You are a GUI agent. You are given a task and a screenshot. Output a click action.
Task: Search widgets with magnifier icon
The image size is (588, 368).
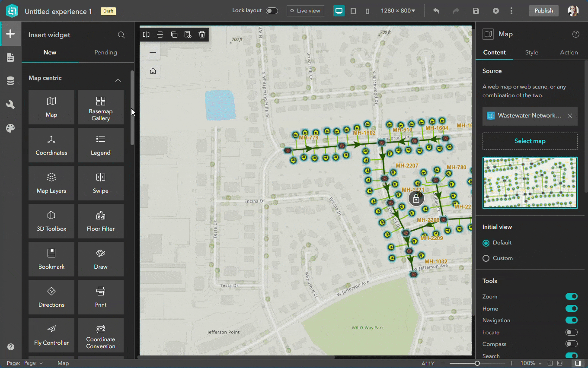pyautogui.click(x=121, y=35)
